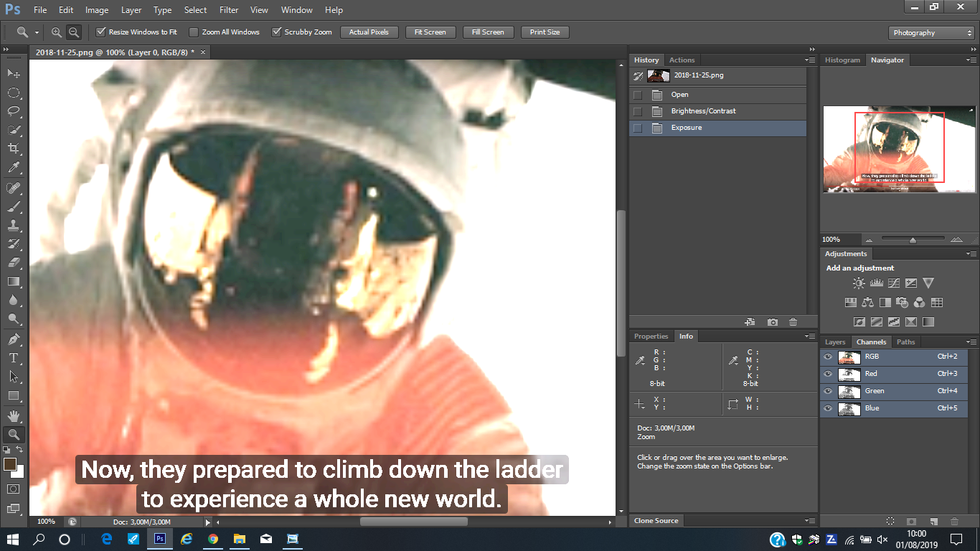Screen dimensions: 980x551
Task: Select the Clone Stamp tool
Action: click(x=13, y=225)
